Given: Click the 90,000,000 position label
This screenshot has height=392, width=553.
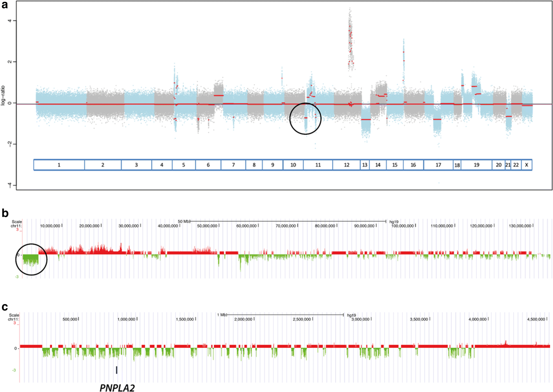Looking at the screenshot, I should pos(364,226).
